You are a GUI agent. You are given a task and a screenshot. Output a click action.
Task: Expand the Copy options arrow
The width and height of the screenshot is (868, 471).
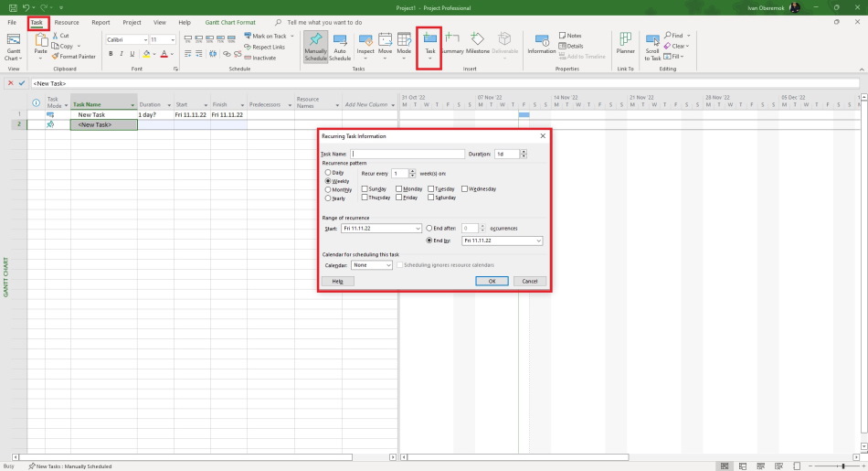79,46
